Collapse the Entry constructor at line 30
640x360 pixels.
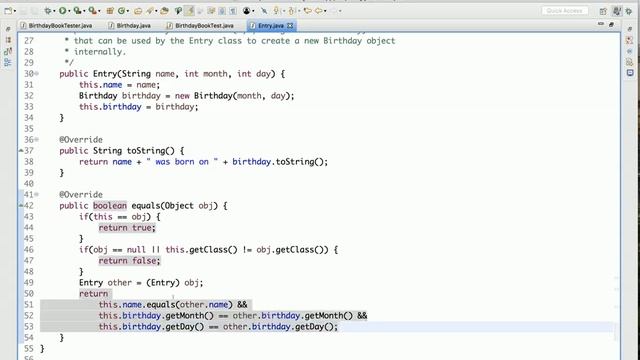point(37,74)
